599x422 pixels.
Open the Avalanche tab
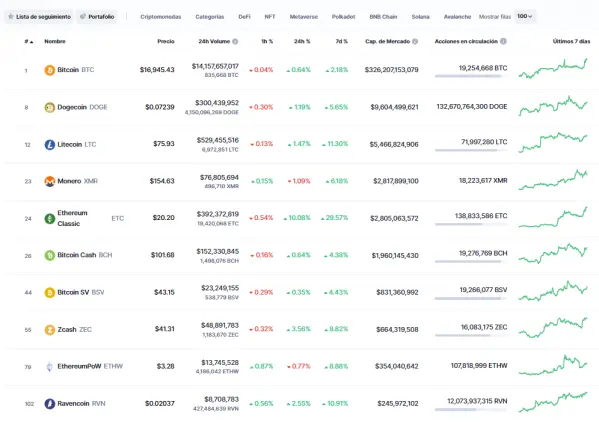point(457,17)
